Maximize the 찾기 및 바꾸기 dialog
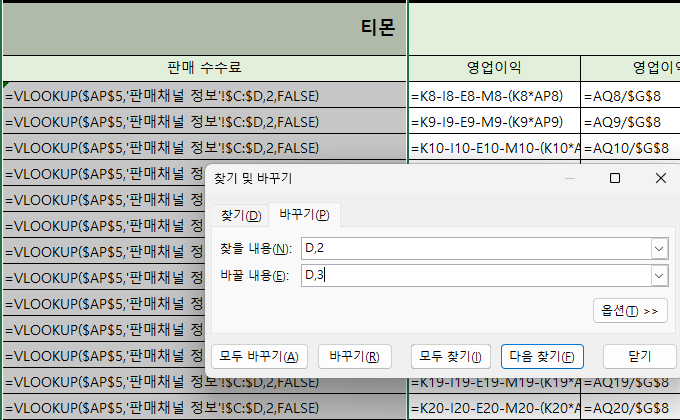The width and height of the screenshot is (680, 420). coord(615,178)
